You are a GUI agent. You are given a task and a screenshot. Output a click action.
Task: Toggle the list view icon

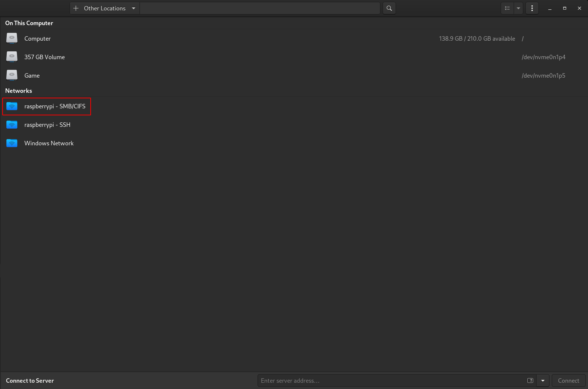[507, 8]
